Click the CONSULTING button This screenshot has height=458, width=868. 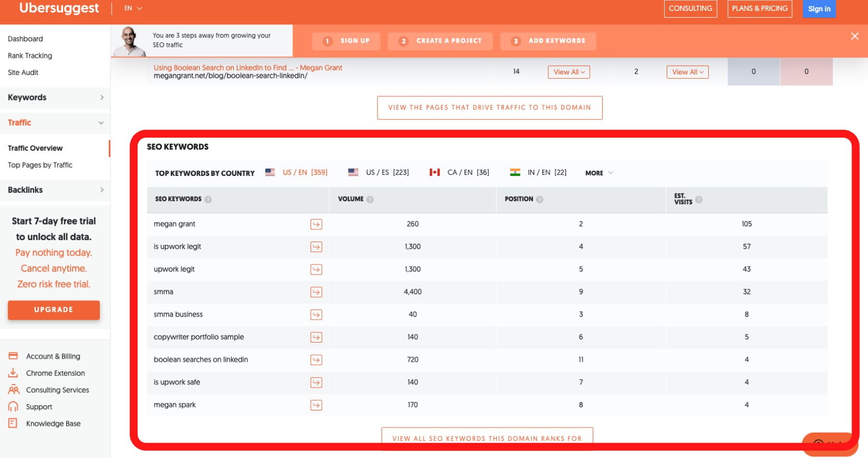point(691,9)
